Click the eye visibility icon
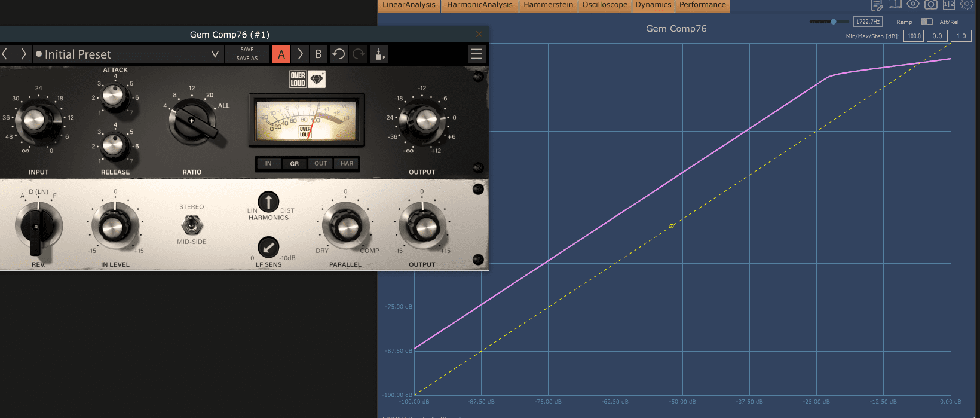The image size is (980, 418). [x=912, y=4]
